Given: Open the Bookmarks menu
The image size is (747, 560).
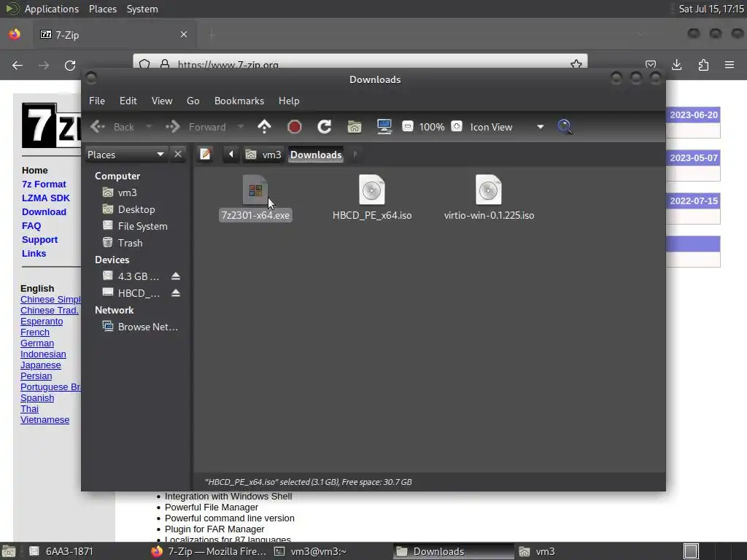Looking at the screenshot, I should (x=239, y=101).
